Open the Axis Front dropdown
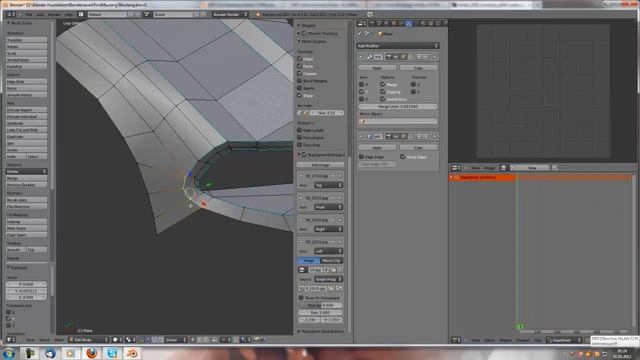 point(328,207)
